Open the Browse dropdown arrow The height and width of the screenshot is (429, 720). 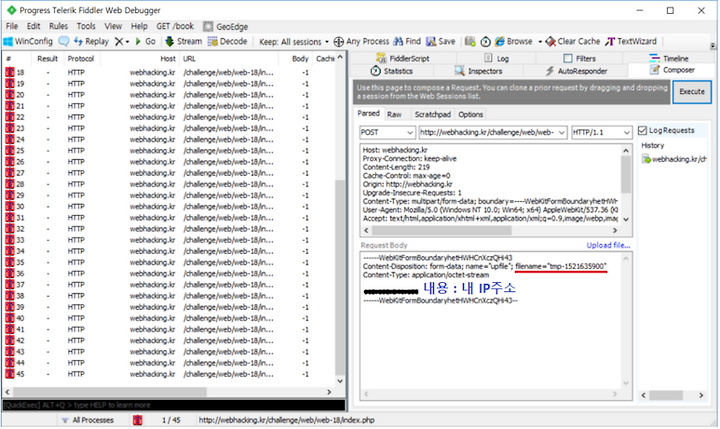click(x=540, y=42)
